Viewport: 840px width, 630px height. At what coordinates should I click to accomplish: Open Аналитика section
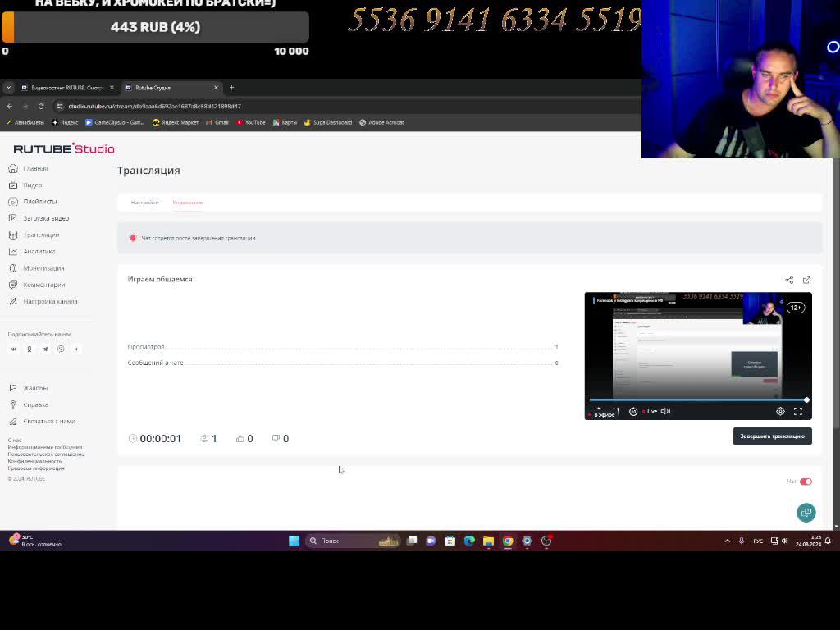coord(32,252)
